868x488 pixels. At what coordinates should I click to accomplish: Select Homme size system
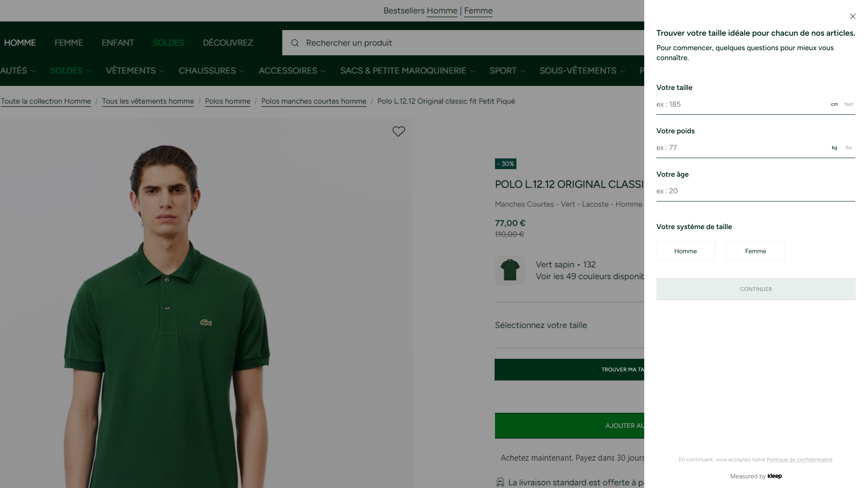tap(685, 251)
